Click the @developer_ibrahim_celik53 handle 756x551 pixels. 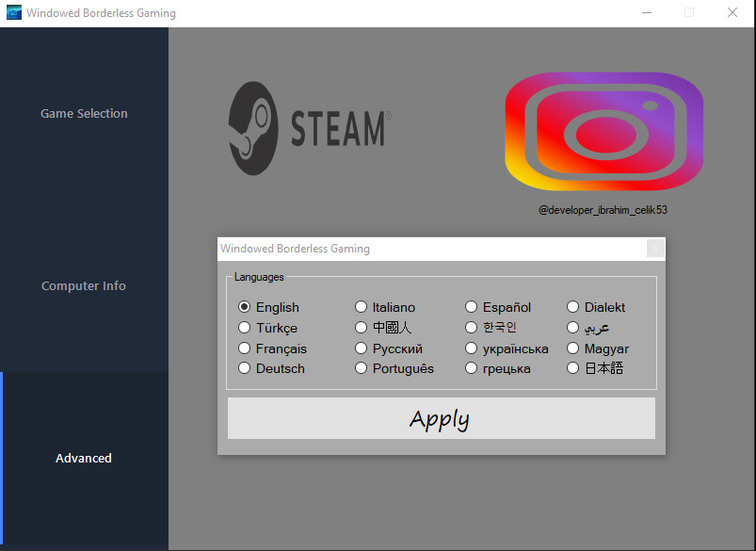pos(603,210)
